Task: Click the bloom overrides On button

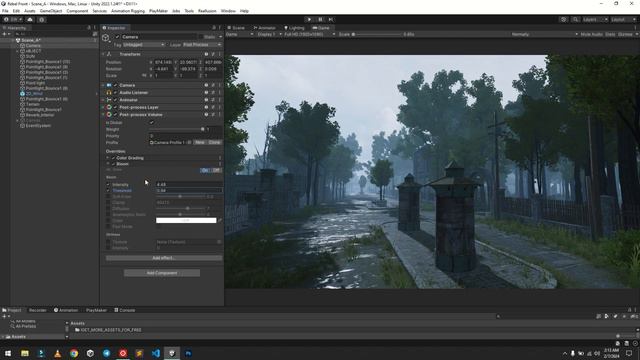Action: (205, 170)
